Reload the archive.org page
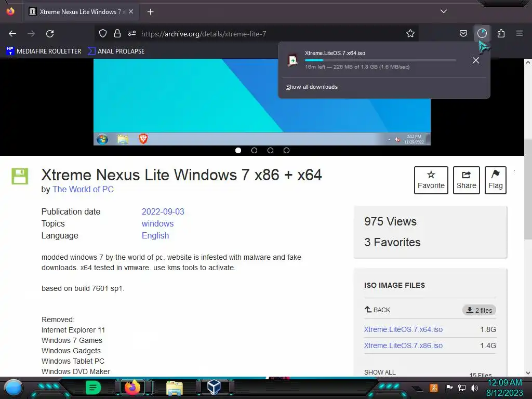 50,34
